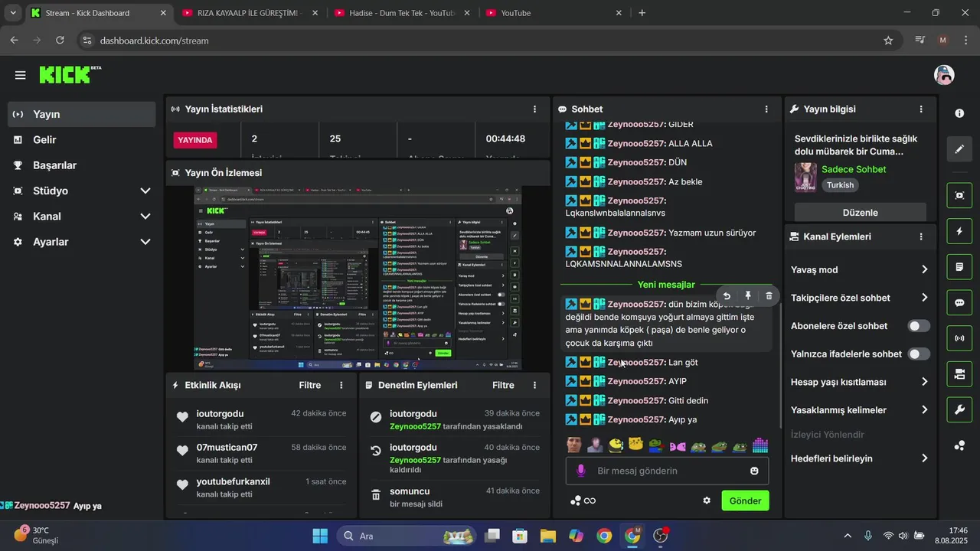Open Yayın İstatistikleri three-dot menu
Screen dimensions: 980x551
pos(534,109)
